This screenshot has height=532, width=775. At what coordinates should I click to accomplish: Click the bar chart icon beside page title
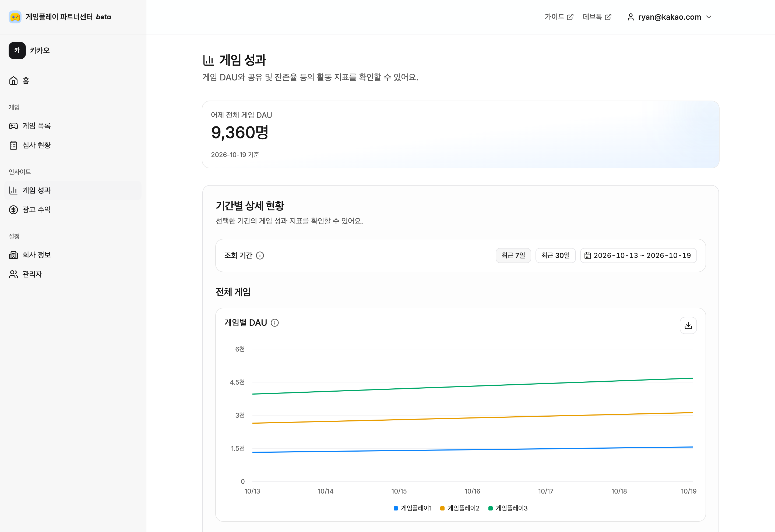point(209,60)
